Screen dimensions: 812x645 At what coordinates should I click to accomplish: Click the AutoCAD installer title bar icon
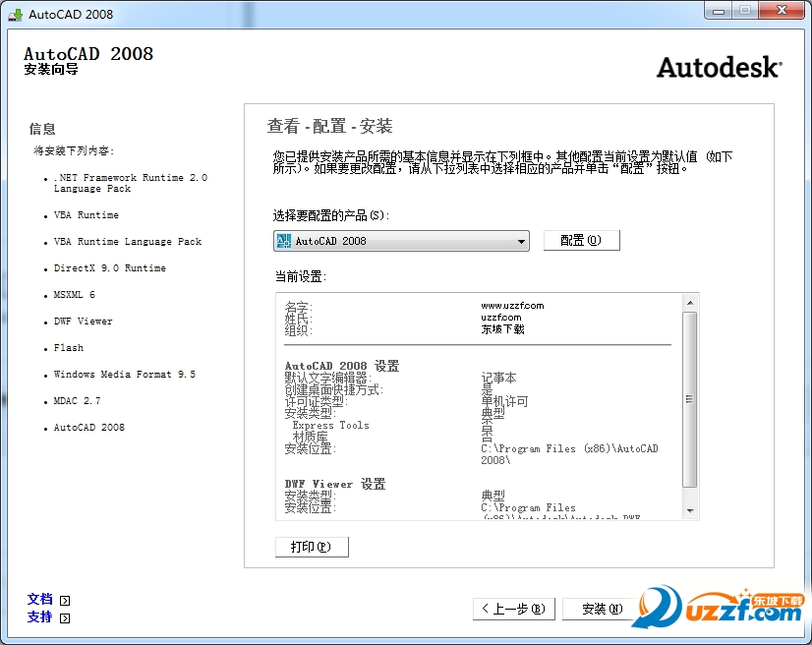[16, 14]
